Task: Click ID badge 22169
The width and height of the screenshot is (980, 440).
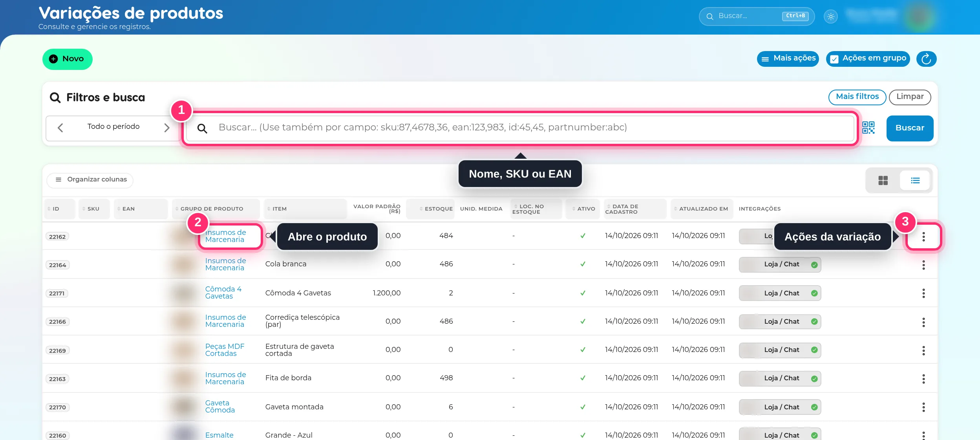Action: (57, 350)
